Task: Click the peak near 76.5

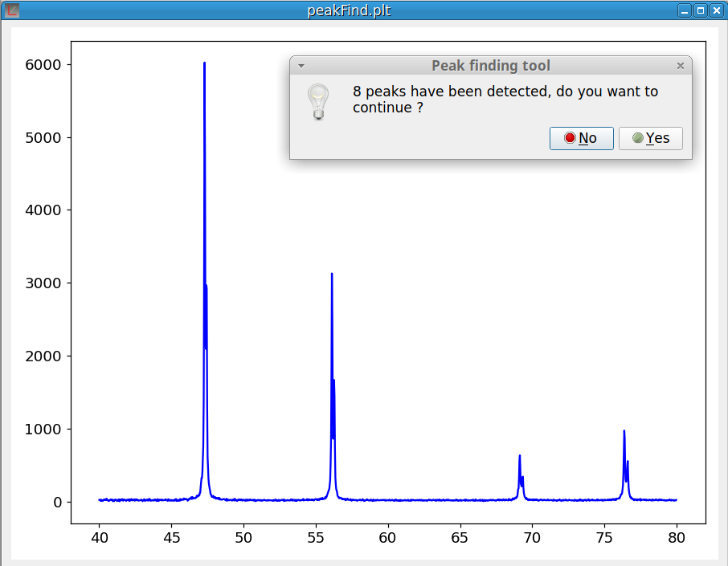Action: point(625,464)
